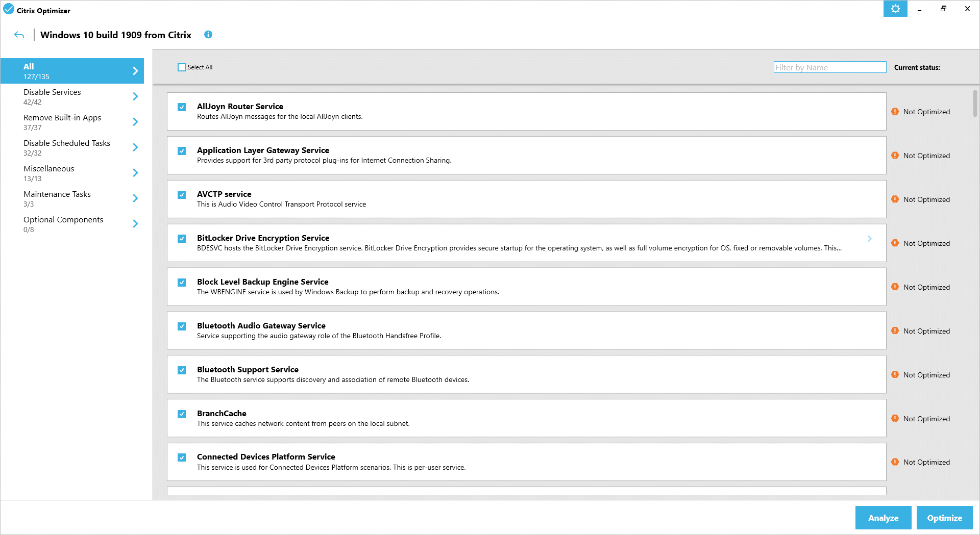Toggle AVCTP service checkbox
The height and width of the screenshot is (535, 980).
pos(182,195)
